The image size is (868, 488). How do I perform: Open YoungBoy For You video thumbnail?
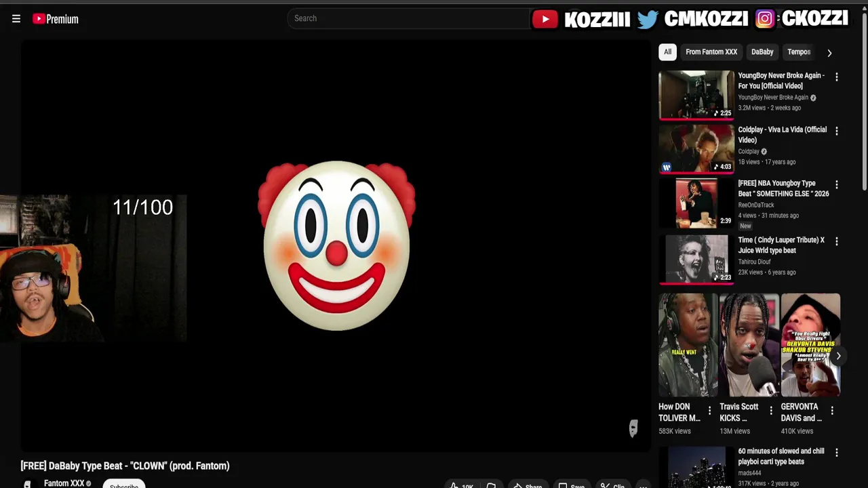click(696, 95)
